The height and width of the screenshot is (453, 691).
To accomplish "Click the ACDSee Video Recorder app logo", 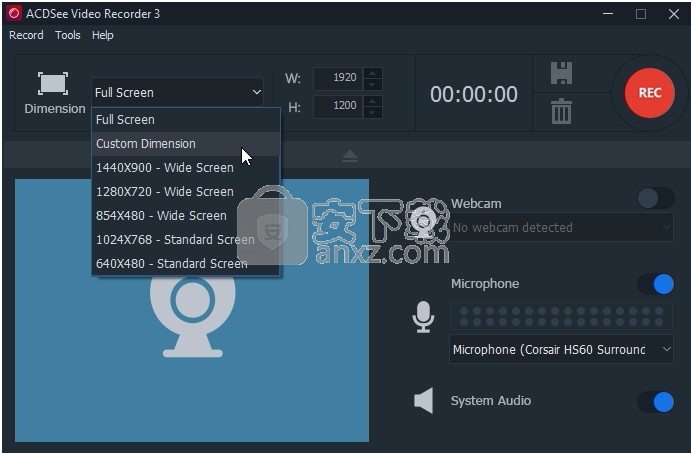I will (14, 14).
